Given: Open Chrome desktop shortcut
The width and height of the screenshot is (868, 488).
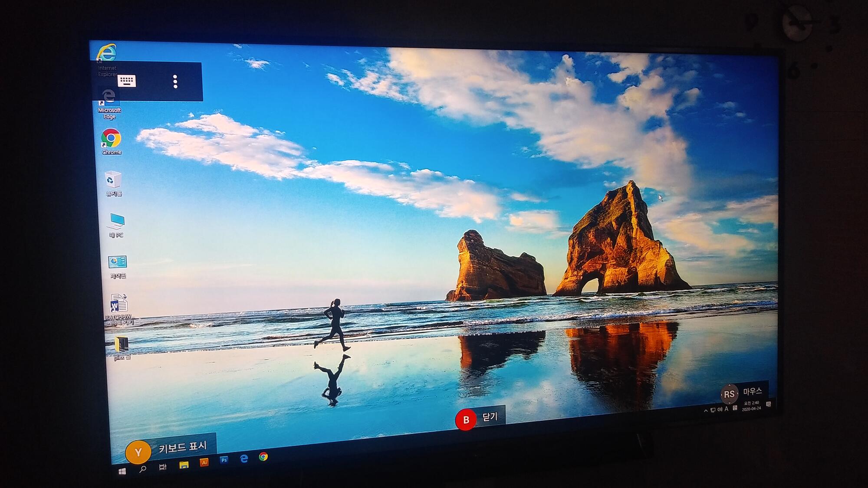Looking at the screenshot, I should click(111, 139).
